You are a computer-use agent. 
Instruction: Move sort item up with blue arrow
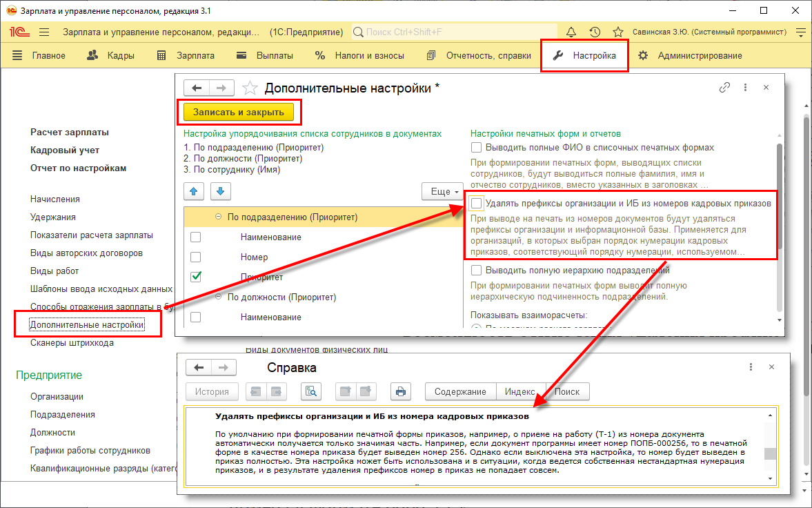(194, 191)
